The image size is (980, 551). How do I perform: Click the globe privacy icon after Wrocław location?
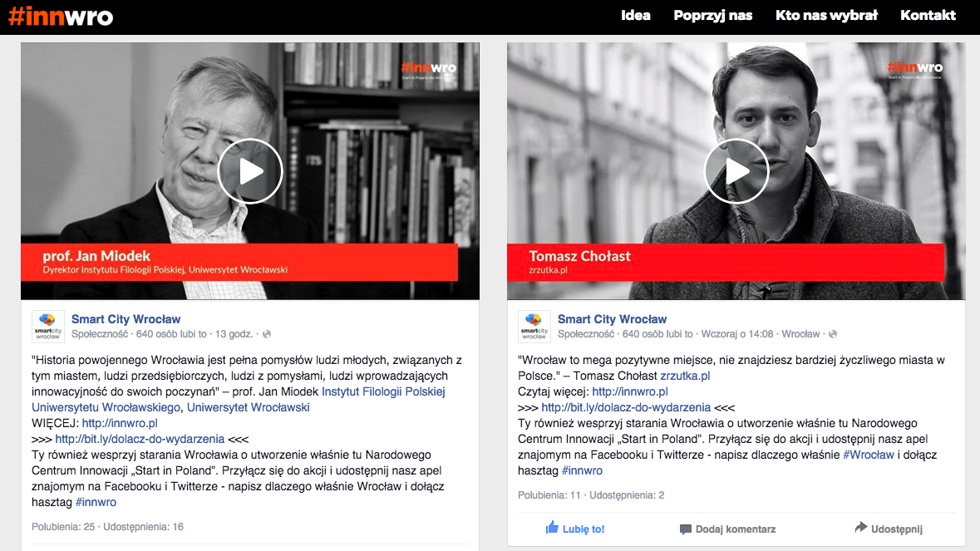833,334
